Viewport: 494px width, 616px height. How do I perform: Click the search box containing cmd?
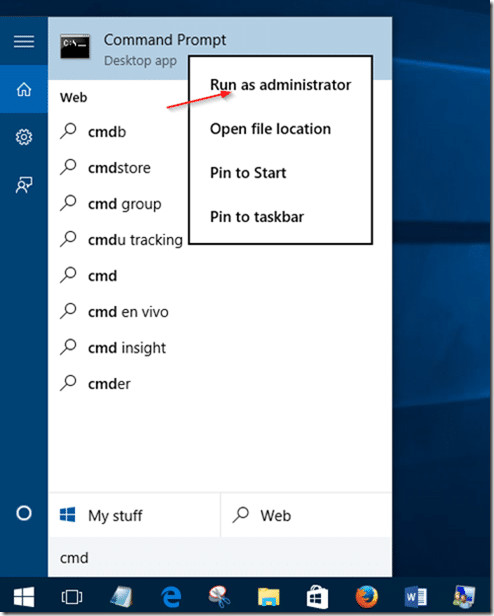pos(220,557)
